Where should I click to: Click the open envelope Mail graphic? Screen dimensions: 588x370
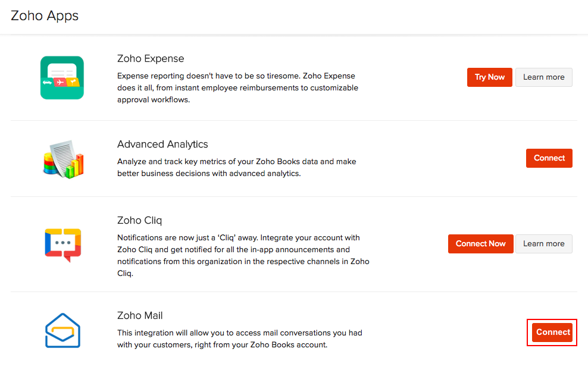click(x=62, y=330)
